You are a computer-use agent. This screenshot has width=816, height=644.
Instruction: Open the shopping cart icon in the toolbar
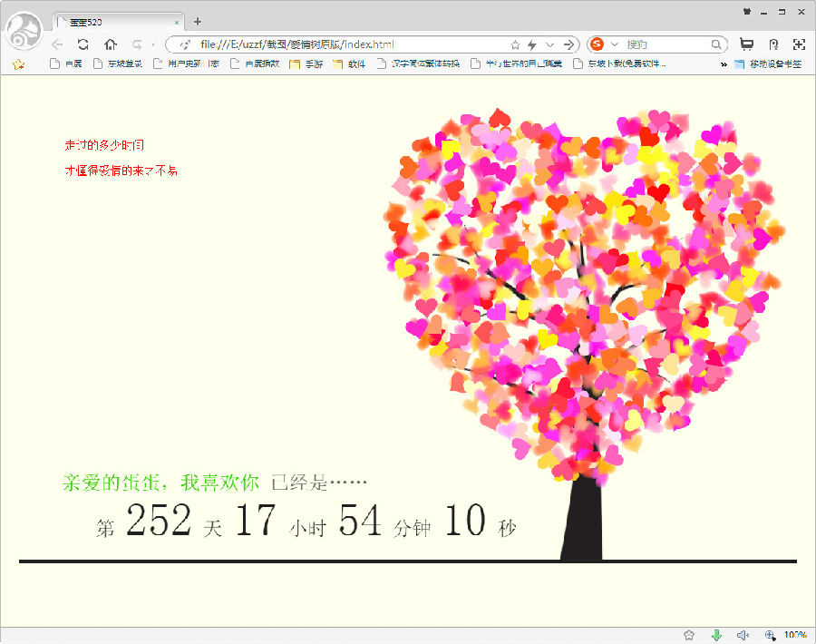[746, 44]
